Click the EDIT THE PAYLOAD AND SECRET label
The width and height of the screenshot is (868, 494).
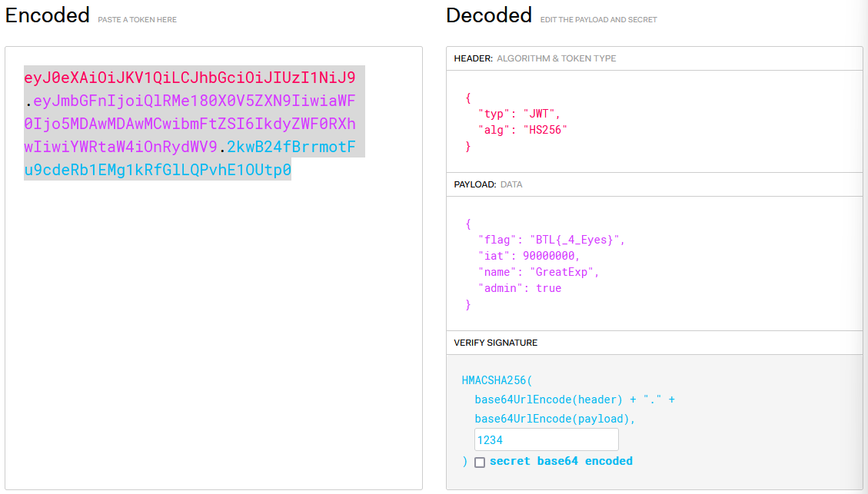(x=598, y=19)
